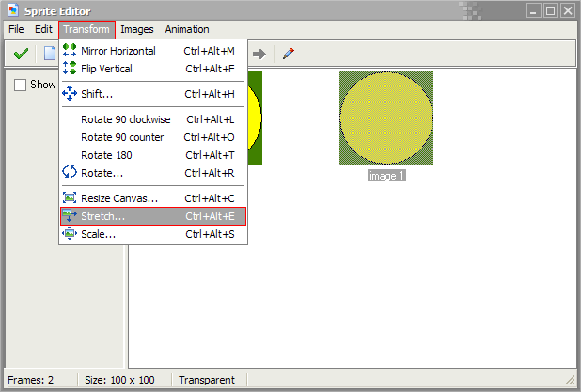This screenshot has width=581, height=392.
Task: Toggle the Show checkbox
Action: point(21,85)
